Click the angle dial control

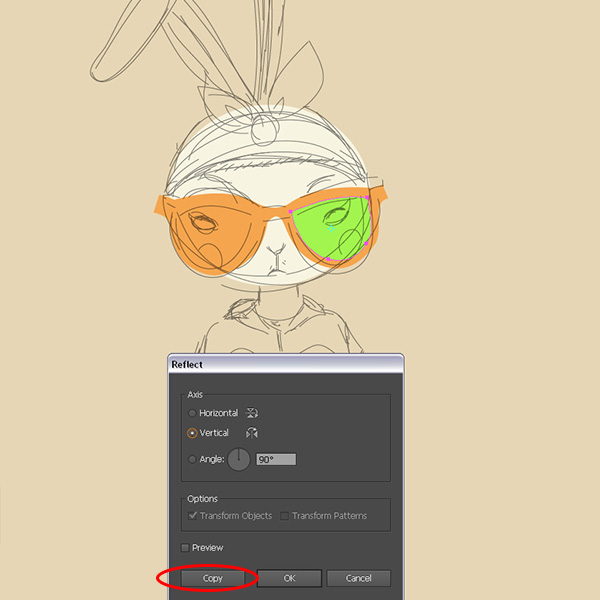238,459
